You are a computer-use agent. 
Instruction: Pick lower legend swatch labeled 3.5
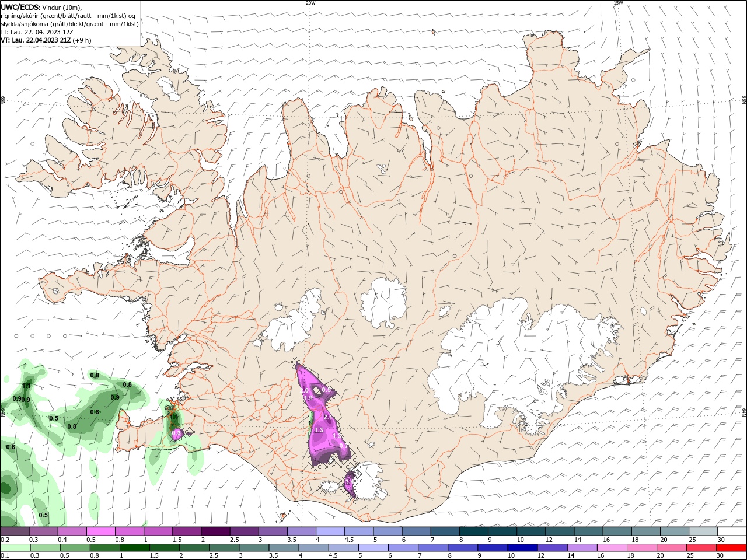coord(284,548)
